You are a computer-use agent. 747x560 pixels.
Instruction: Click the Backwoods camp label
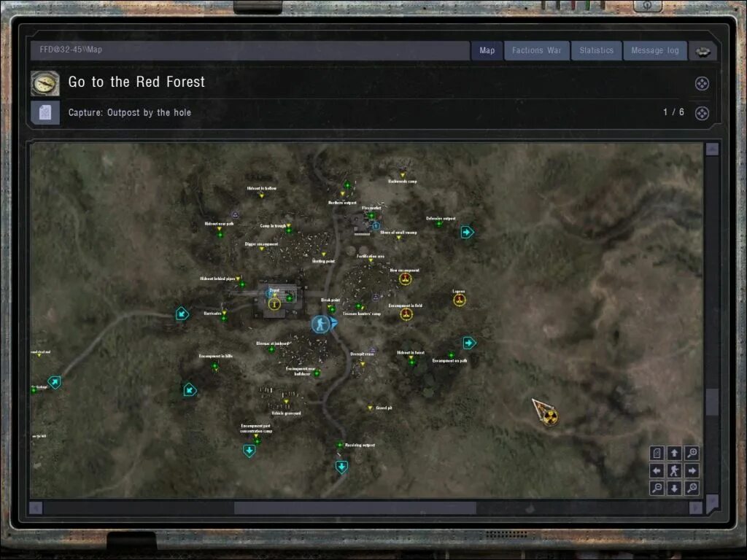(403, 182)
